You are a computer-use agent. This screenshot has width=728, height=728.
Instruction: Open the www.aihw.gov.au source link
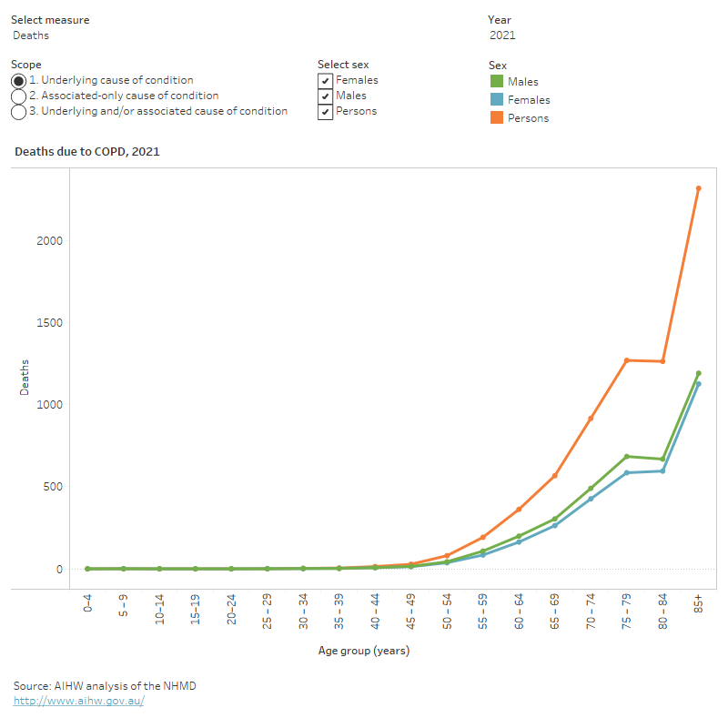pyautogui.click(x=78, y=701)
